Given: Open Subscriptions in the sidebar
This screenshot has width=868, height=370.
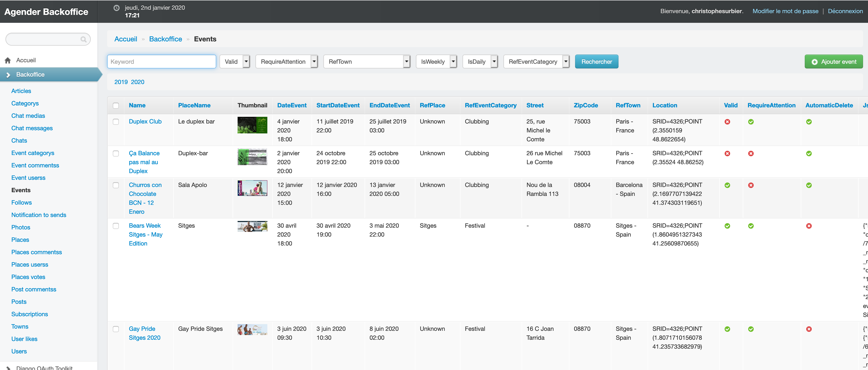Looking at the screenshot, I should [30, 314].
